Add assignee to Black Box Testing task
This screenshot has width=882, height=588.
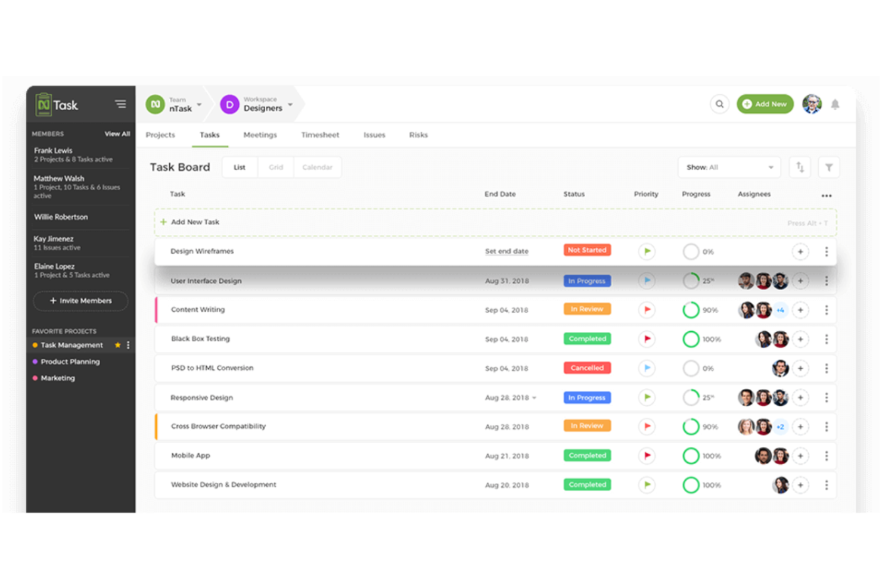point(800,339)
